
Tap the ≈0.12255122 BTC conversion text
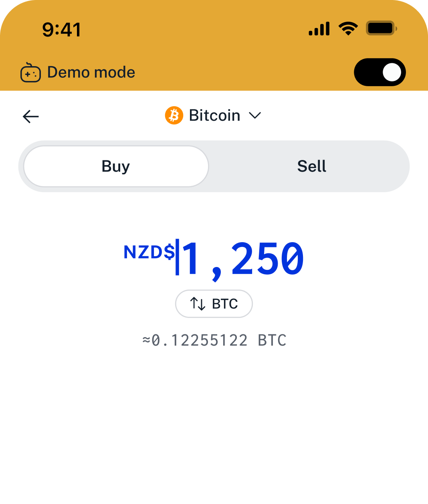pyautogui.click(x=214, y=340)
